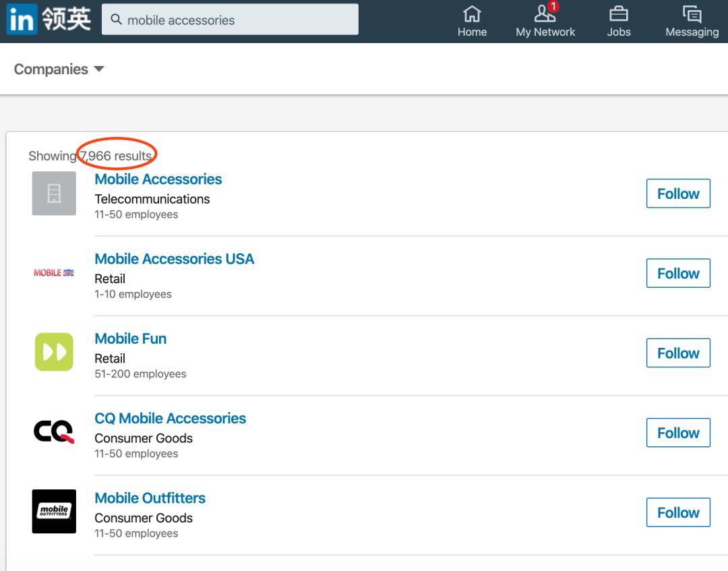Open the CQ Mobile Accessories logo
This screenshot has height=571, width=728.
[x=54, y=432]
